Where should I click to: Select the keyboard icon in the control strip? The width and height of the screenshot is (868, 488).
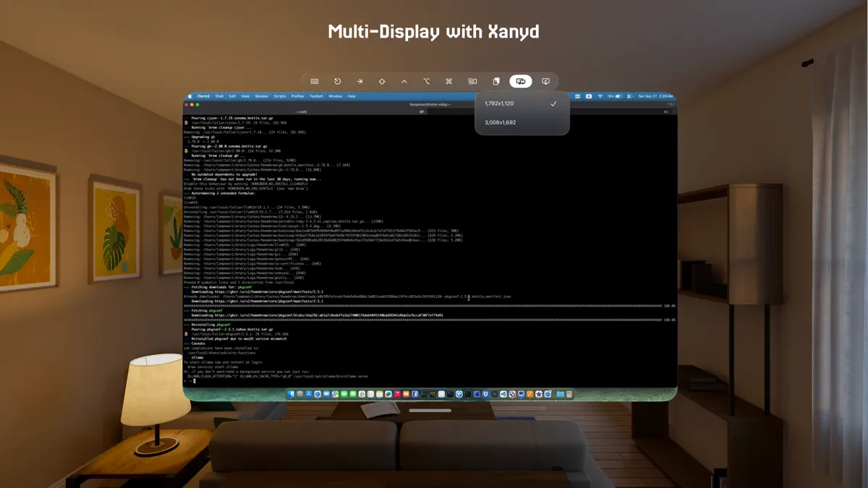315,81
